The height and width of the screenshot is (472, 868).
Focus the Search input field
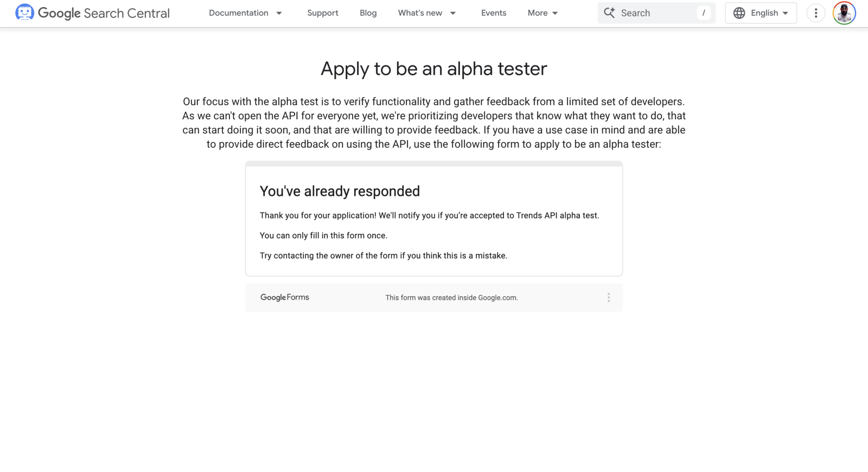pyautogui.click(x=656, y=13)
